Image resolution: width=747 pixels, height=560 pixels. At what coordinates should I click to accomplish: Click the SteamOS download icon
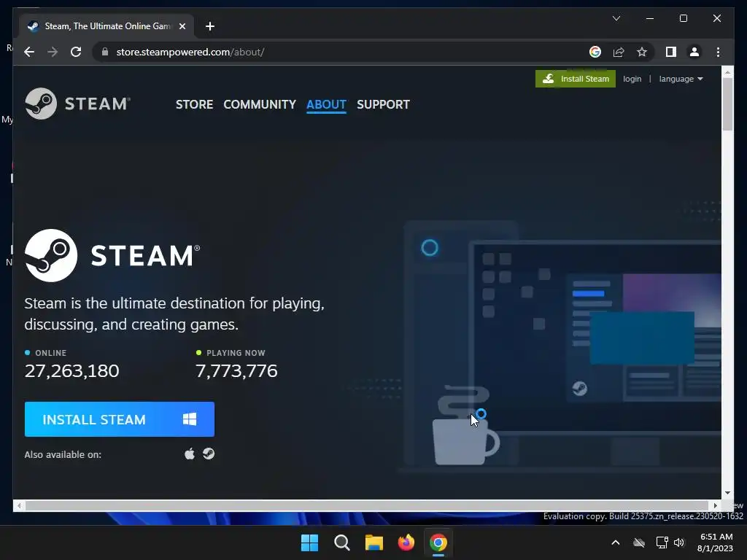[209, 454]
